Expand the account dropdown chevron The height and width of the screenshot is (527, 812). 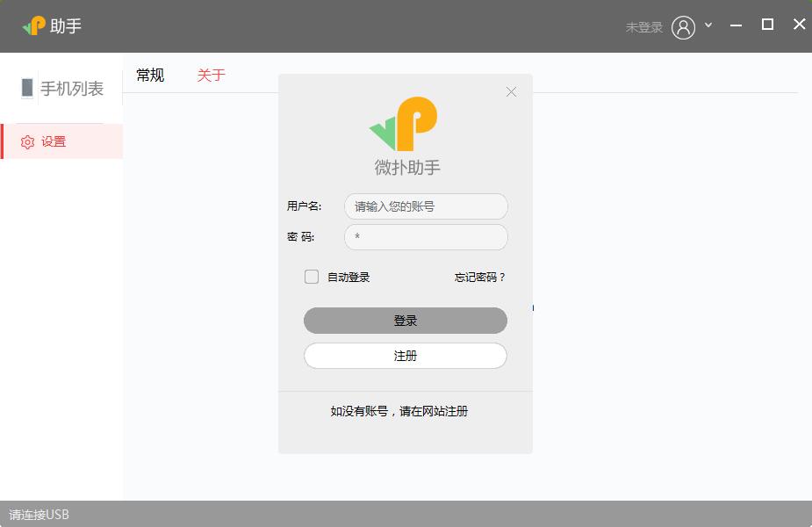click(708, 25)
